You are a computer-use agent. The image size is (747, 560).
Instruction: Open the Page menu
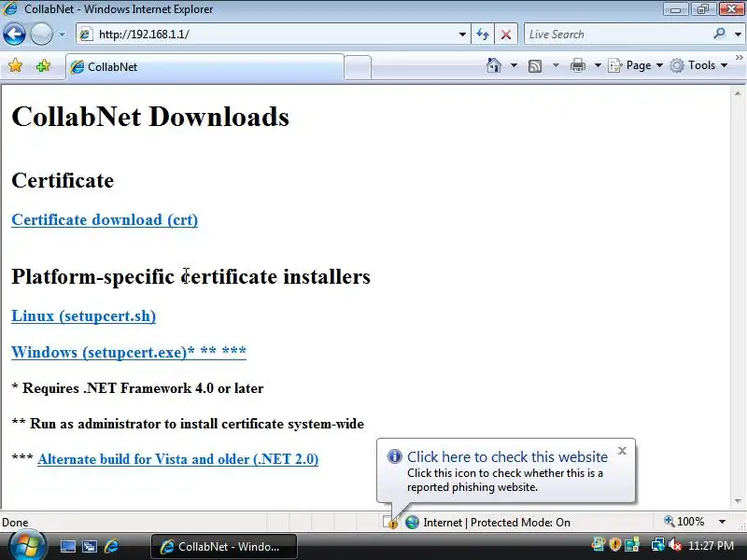pyautogui.click(x=636, y=65)
